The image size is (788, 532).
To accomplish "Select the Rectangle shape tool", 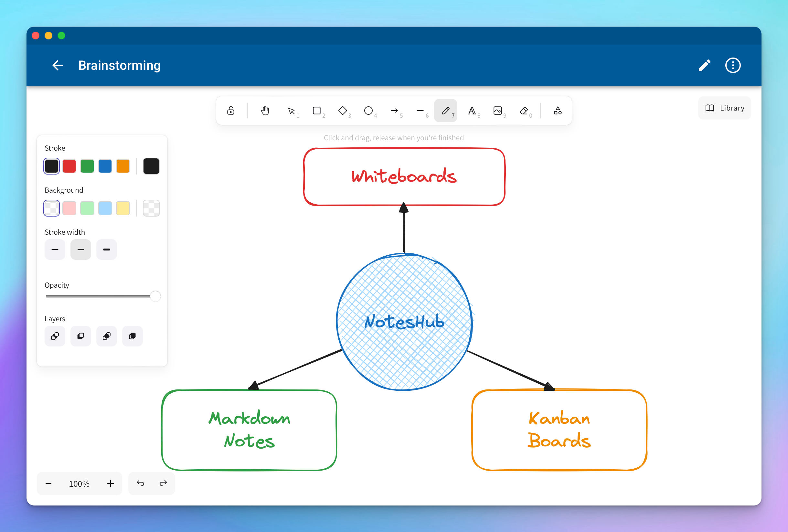I will pyautogui.click(x=316, y=111).
